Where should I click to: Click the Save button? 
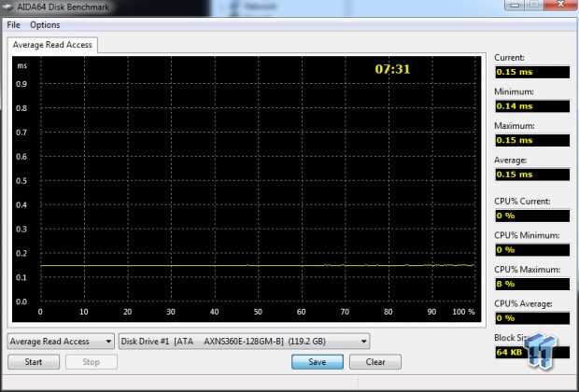(318, 362)
